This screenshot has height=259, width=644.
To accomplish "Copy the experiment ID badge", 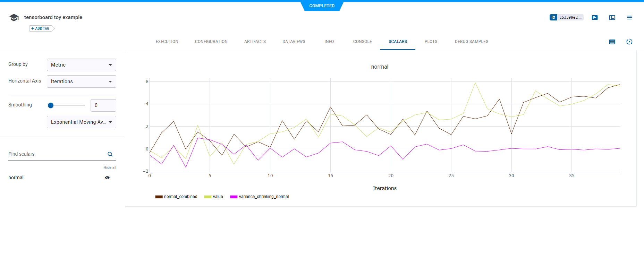I will 566,17.
